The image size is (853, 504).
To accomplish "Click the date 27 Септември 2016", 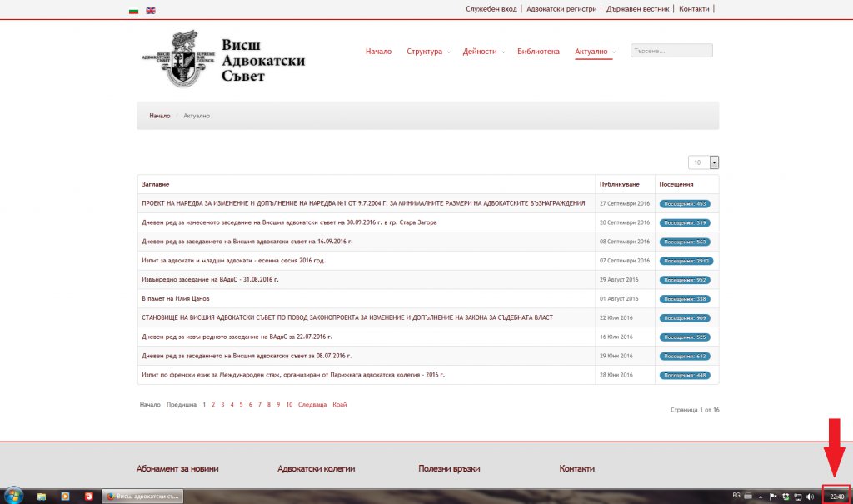I will pyautogui.click(x=625, y=203).
